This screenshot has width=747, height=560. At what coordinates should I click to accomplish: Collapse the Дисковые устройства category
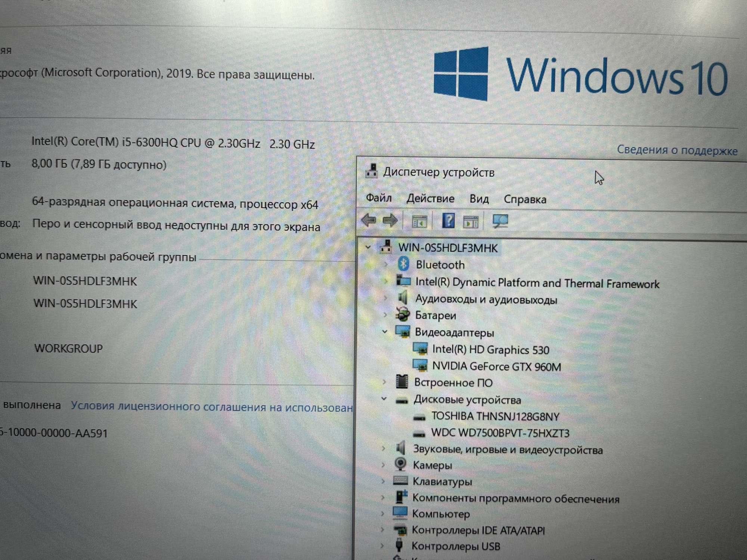pyautogui.click(x=384, y=399)
